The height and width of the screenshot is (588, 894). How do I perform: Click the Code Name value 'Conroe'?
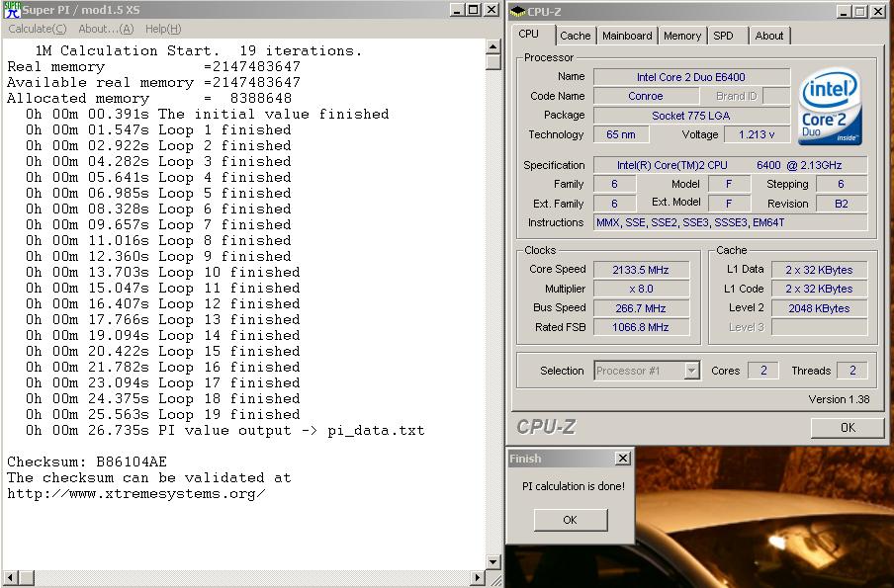[x=646, y=96]
